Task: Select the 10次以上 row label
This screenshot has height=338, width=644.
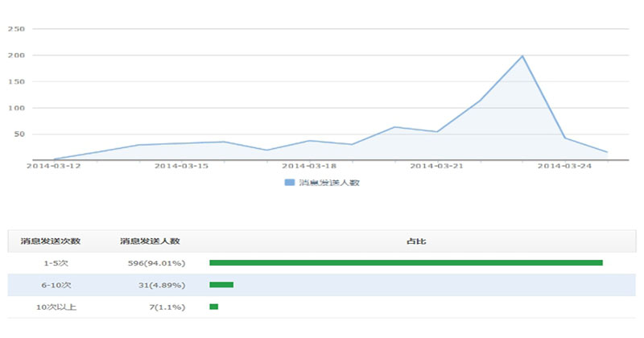Action: 57,307
